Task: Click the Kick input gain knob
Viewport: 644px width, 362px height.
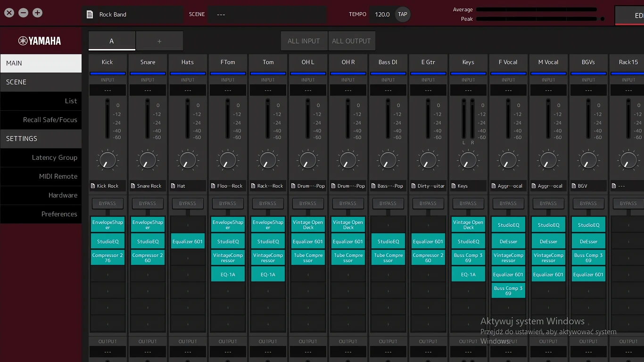Action: (107, 160)
